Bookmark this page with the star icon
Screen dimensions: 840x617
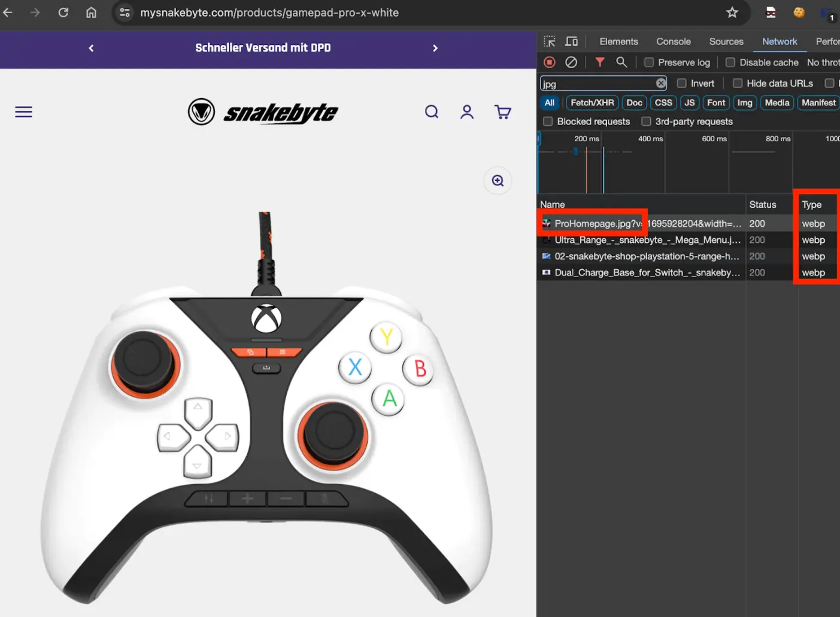pos(732,12)
